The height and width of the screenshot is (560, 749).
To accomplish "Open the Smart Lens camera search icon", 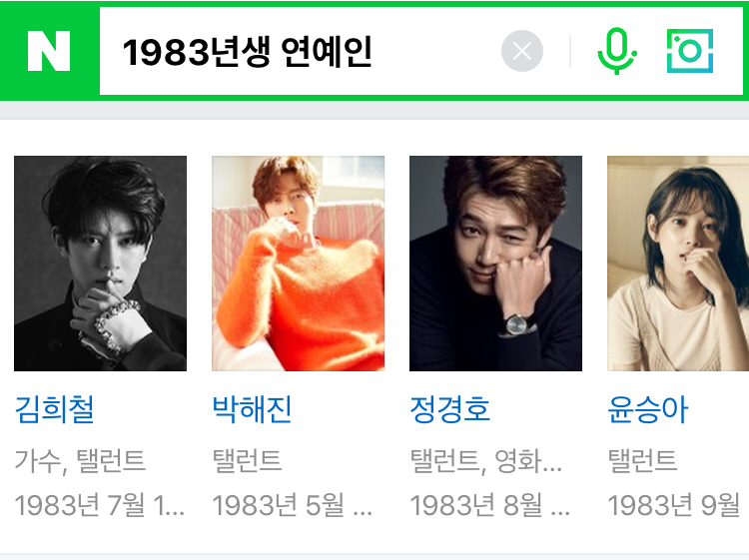I will [690, 51].
